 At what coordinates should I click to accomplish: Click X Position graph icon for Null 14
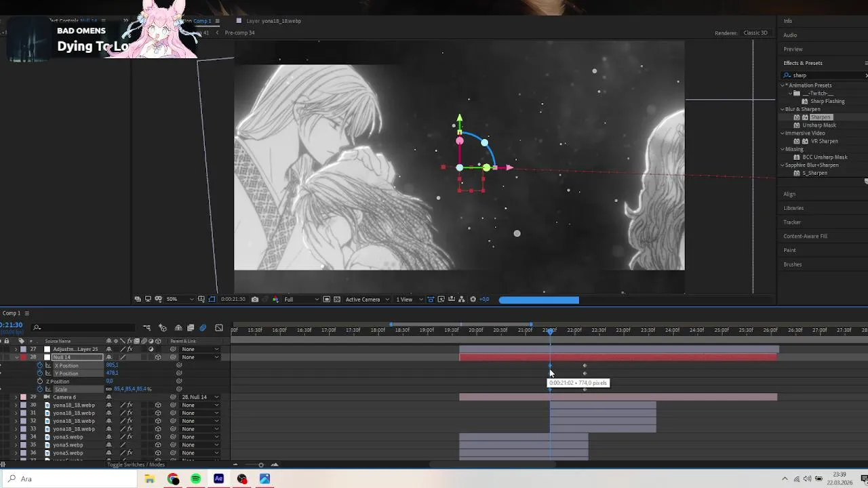pos(48,365)
